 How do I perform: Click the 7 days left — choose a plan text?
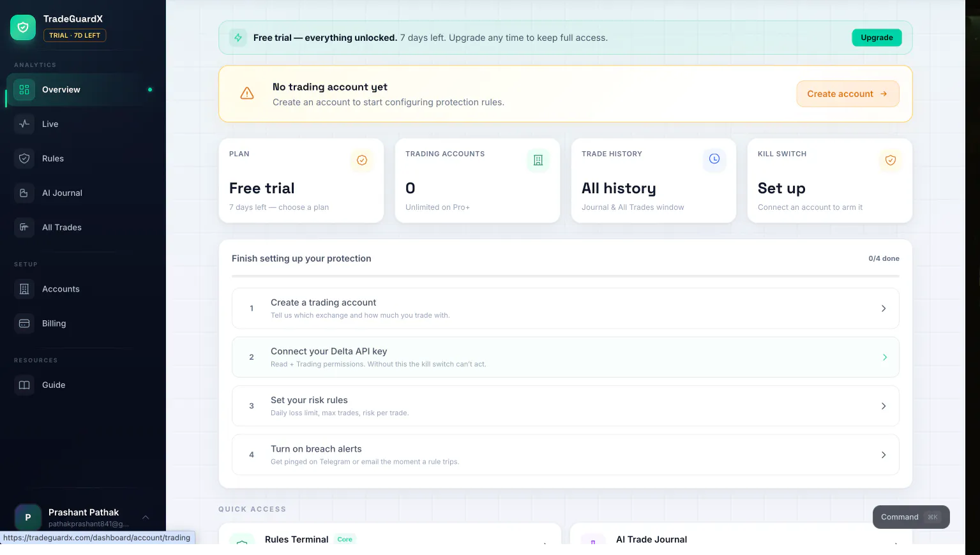(279, 207)
